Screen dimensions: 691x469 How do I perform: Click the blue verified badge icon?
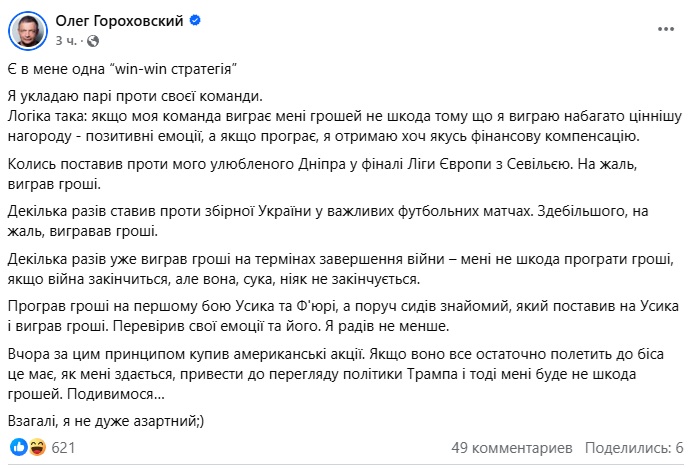pos(195,20)
